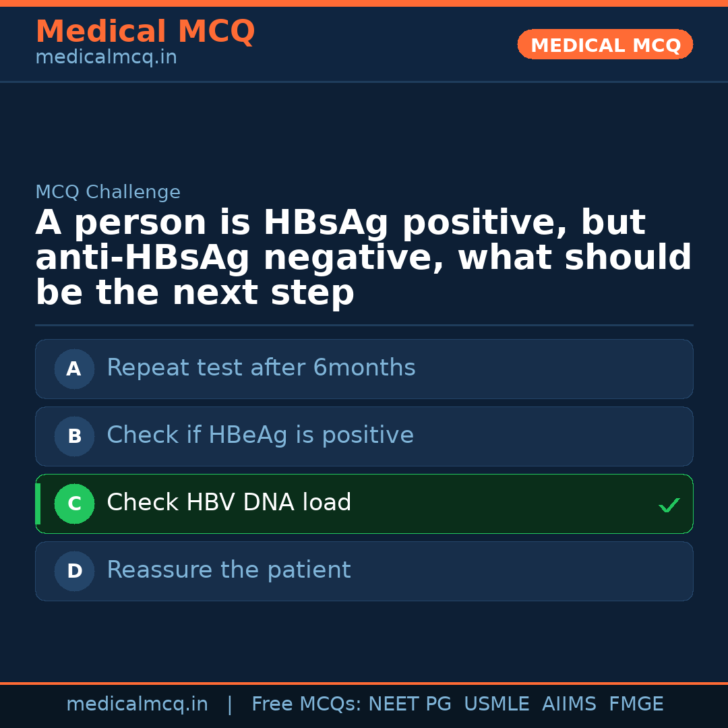Open the footer medicalmcq.in link

coord(137,704)
